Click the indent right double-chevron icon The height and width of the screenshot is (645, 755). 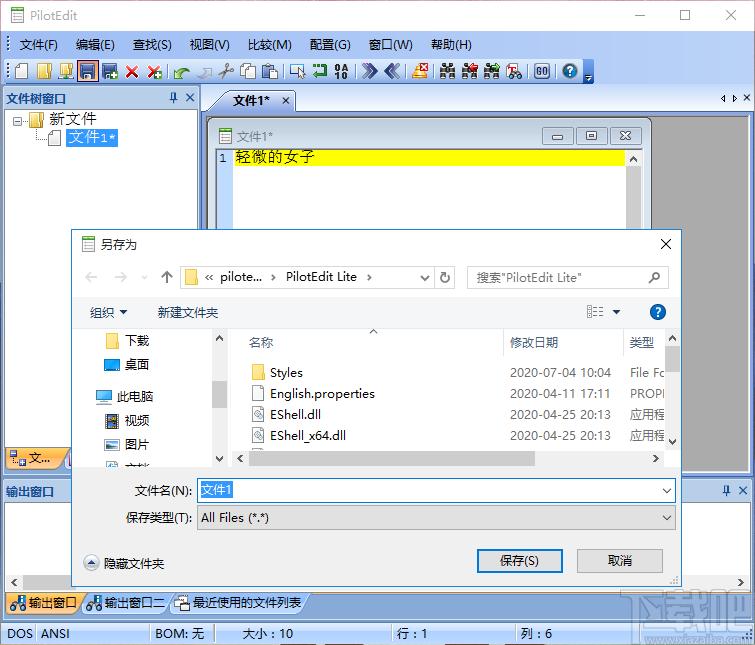369,71
